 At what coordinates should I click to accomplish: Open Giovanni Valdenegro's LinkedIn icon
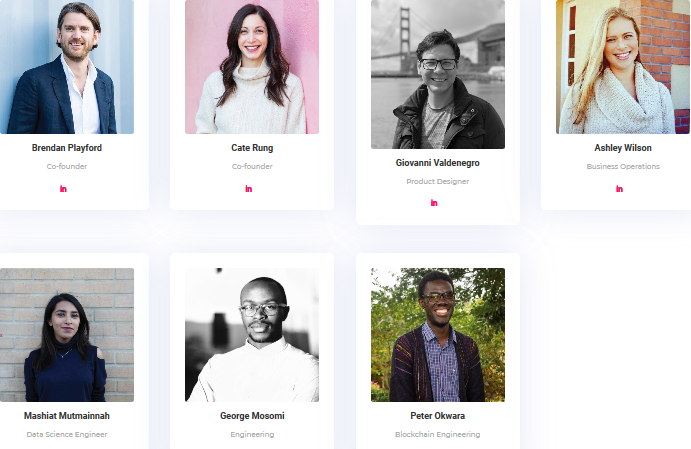[x=434, y=203]
